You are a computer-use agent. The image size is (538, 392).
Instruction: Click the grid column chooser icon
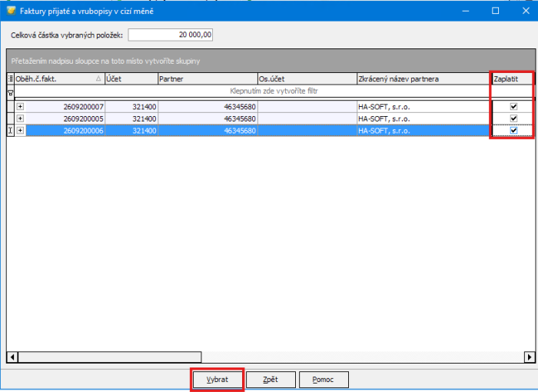point(11,78)
